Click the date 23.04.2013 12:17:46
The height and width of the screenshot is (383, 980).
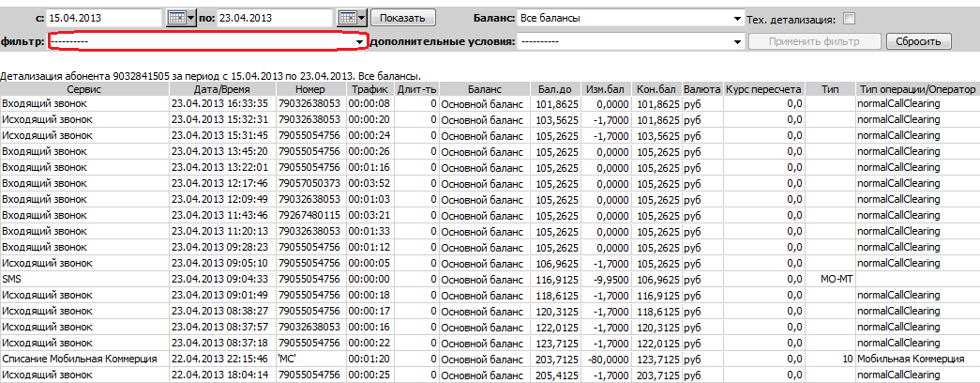(x=219, y=183)
